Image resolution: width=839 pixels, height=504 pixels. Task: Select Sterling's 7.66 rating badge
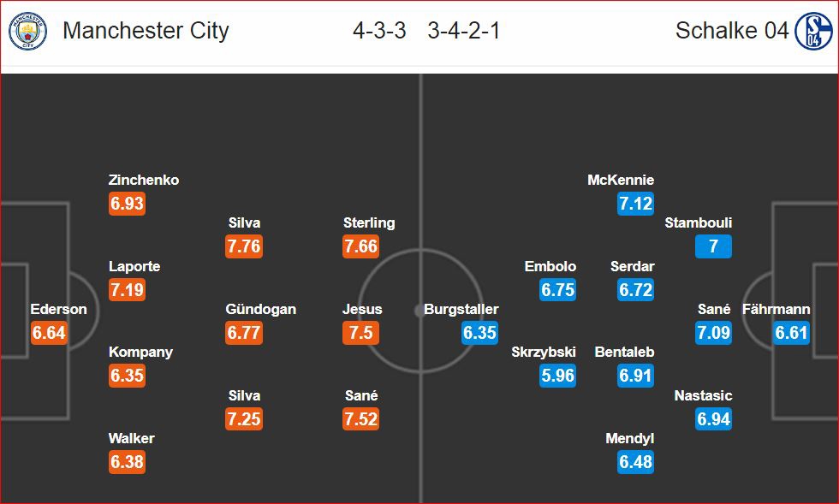360,246
